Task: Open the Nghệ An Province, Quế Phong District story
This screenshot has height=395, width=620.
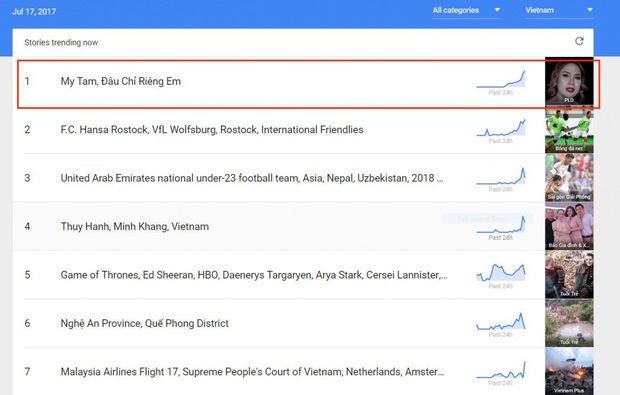Action: tap(144, 323)
